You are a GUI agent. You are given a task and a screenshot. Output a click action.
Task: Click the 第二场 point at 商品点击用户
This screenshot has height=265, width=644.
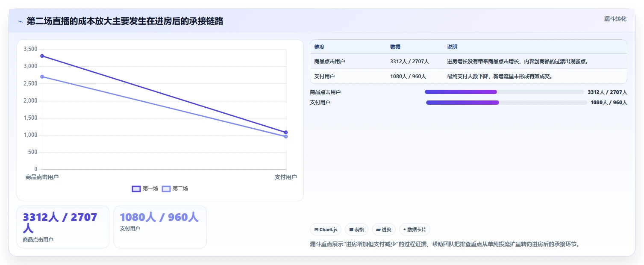(x=42, y=77)
